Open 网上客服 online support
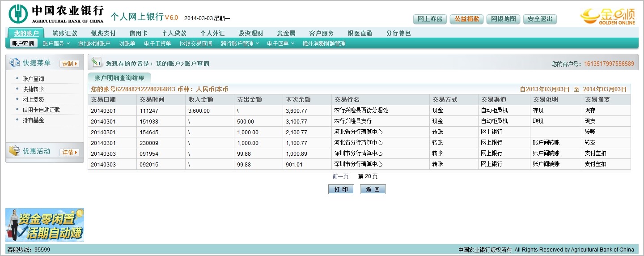This screenshot has height=256, width=644. (429, 19)
